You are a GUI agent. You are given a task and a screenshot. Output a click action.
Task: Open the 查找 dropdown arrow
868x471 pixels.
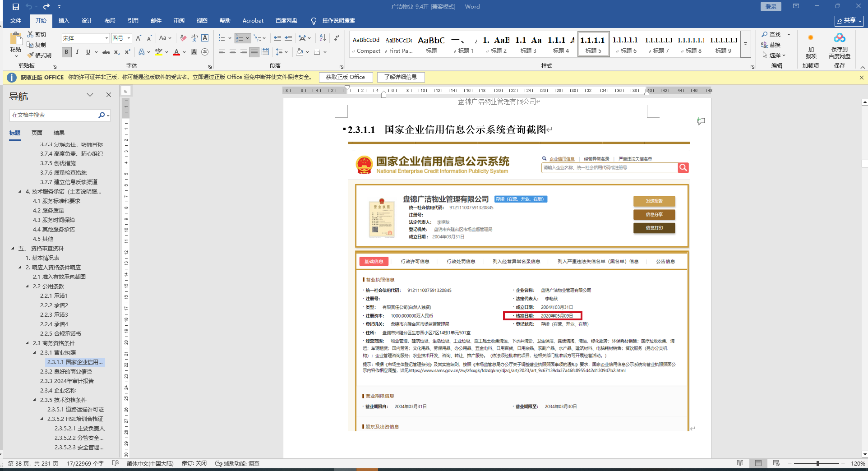coord(789,34)
